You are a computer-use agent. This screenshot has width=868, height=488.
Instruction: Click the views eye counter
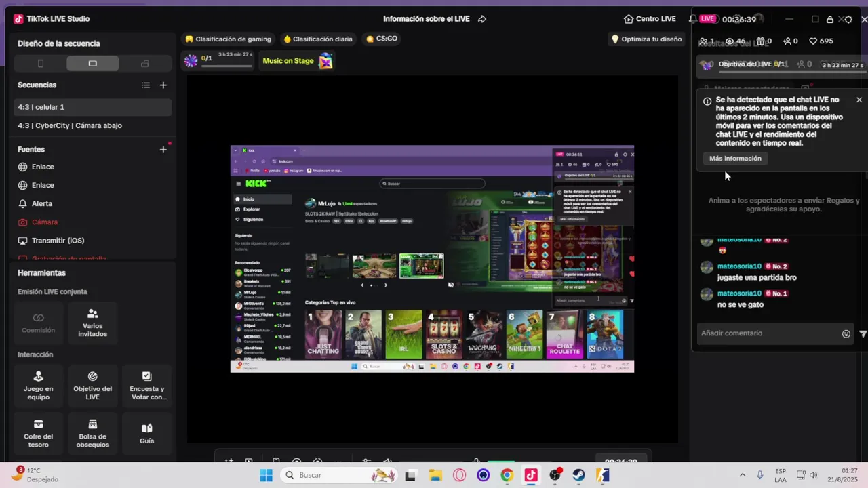click(x=735, y=41)
